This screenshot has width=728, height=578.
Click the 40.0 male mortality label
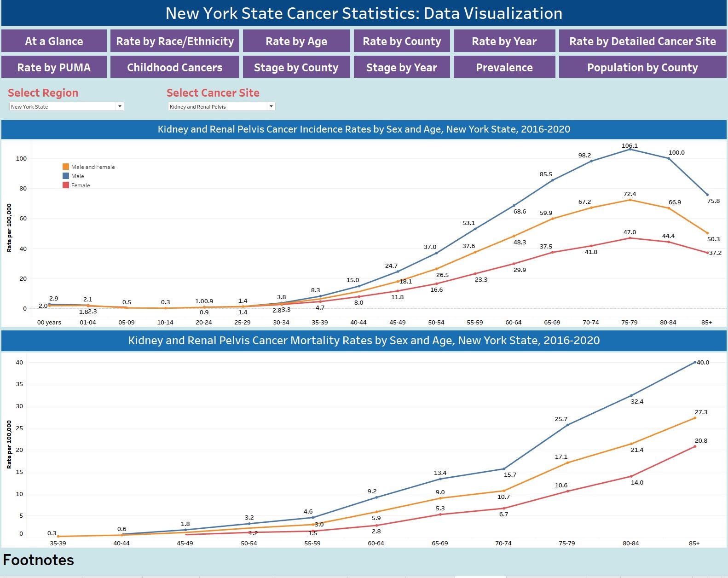tap(703, 362)
